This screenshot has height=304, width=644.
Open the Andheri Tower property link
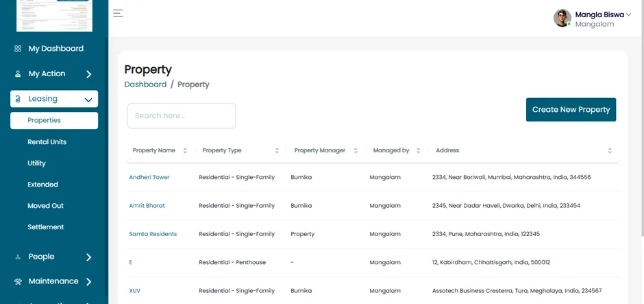coord(149,177)
